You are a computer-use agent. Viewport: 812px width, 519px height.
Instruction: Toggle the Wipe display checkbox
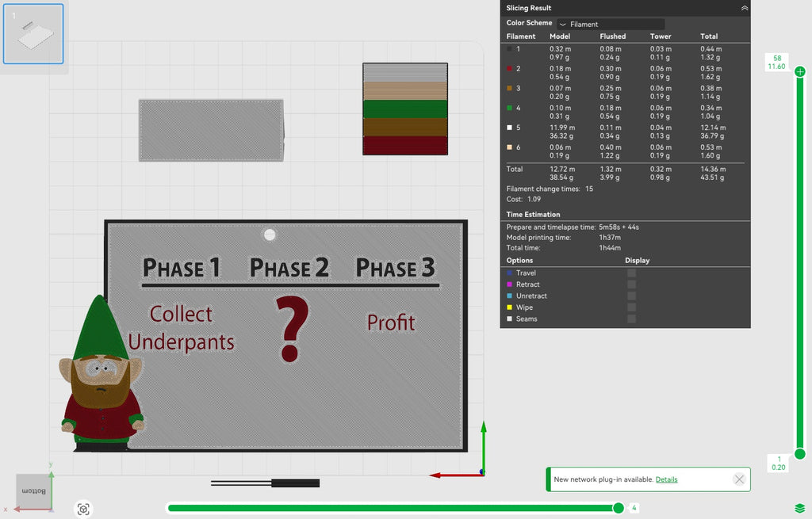click(631, 307)
